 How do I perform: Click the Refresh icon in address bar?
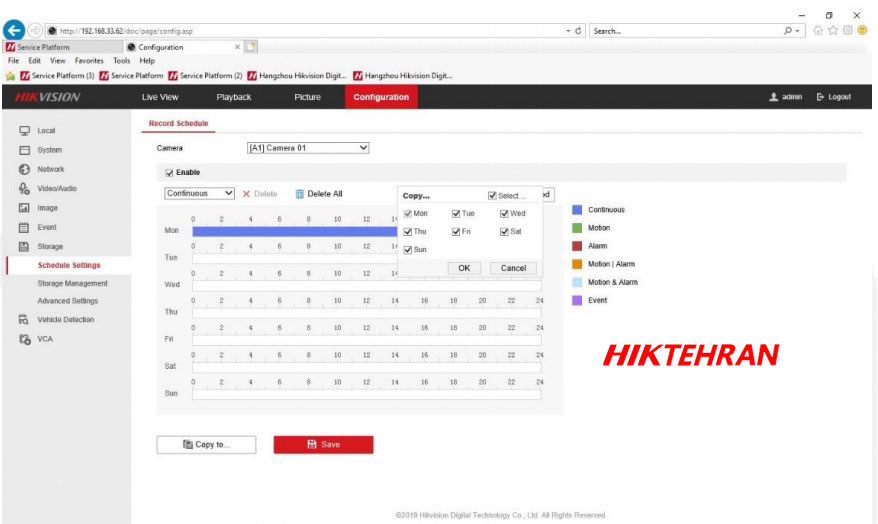[x=578, y=31]
